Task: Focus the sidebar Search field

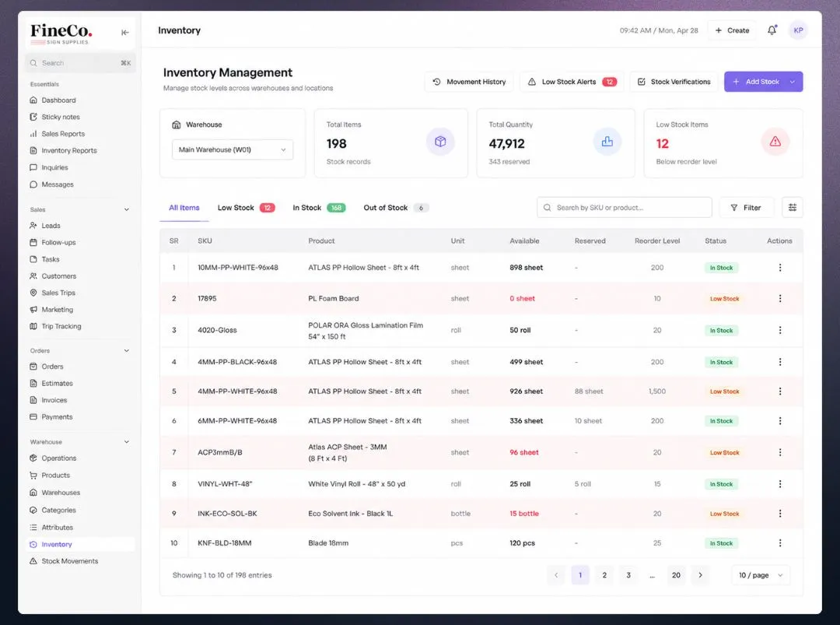Action: pyautogui.click(x=80, y=63)
